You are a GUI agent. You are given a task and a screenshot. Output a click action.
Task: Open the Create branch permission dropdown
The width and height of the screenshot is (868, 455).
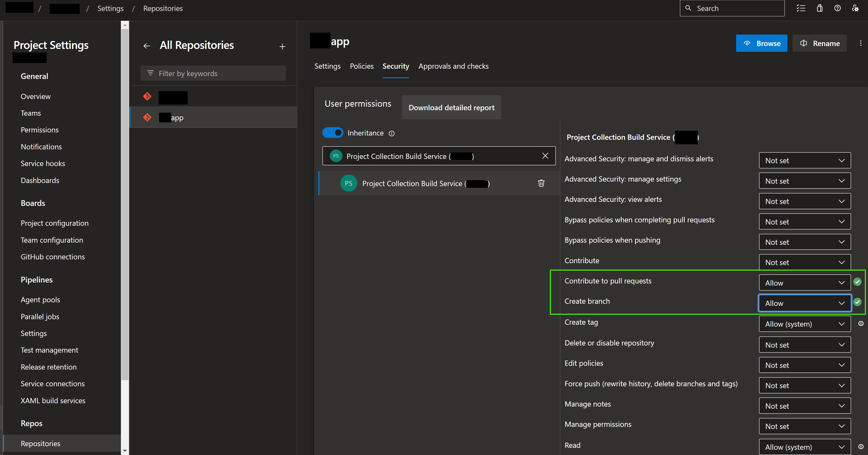pyautogui.click(x=805, y=303)
